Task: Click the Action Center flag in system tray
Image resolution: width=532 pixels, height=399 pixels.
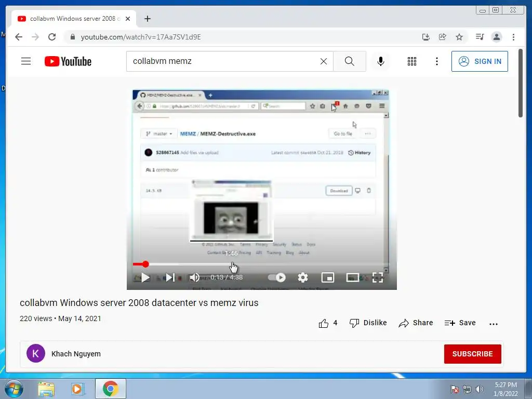Action: (x=455, y=389)
